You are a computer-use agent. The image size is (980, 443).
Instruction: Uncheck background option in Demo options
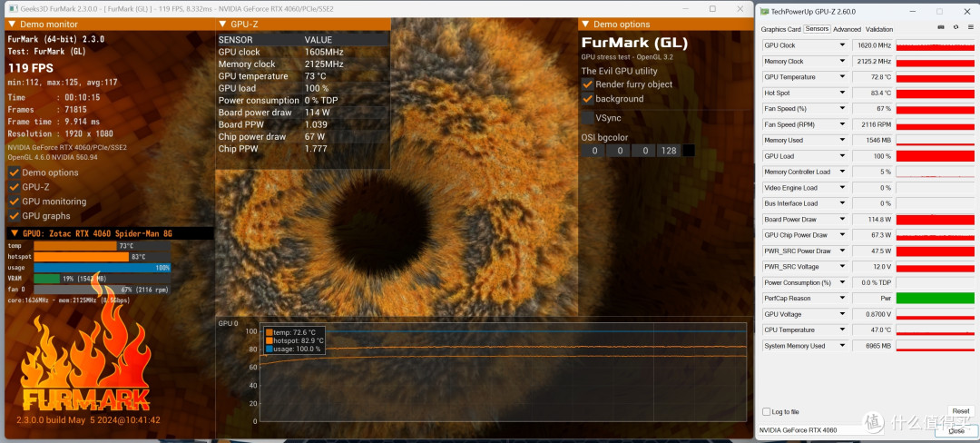click(587, 99)
